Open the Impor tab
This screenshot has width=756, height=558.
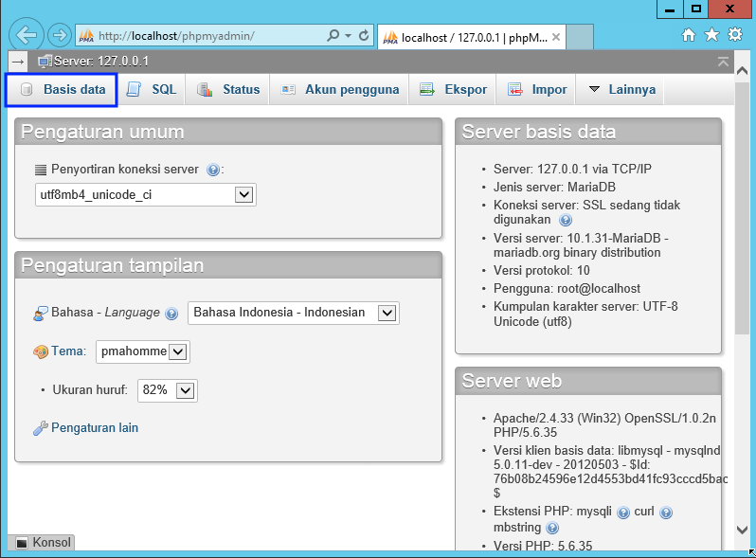[x=535, y=90]
